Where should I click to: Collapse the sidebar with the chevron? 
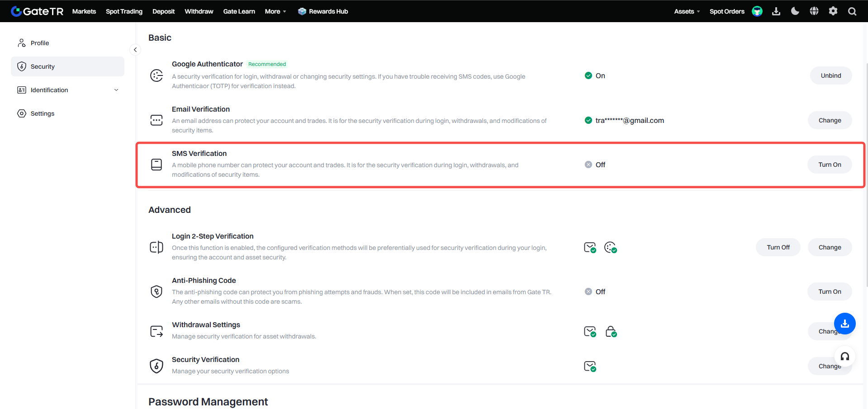coord(135,50)
